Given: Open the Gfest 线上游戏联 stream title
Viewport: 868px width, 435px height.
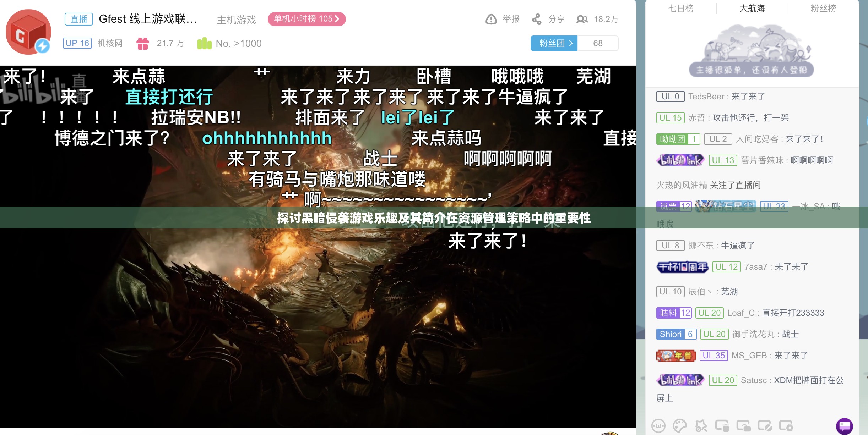Looking at the screenshot, I should [x=146, y=20].
